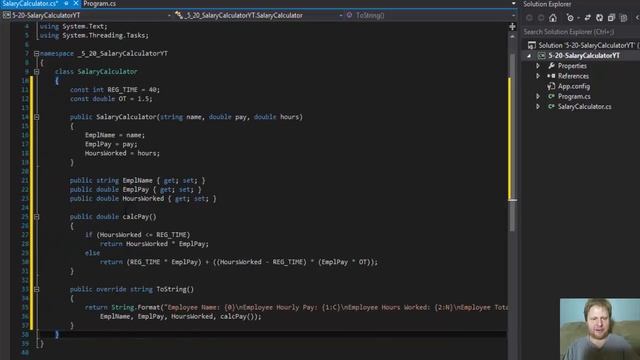Viewport: 640px width, 360px height.
Task: Pin the SalaryCalculator.cs tab
Action: [x=66, y=3]
